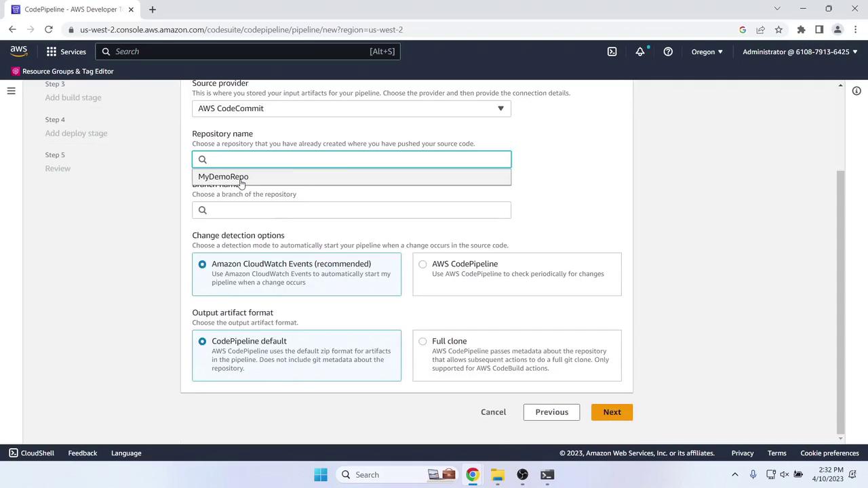This screenshot has width=868, height=488.
Task: Launch CloudShell from the top bar icon
Action: coord(612,52)
